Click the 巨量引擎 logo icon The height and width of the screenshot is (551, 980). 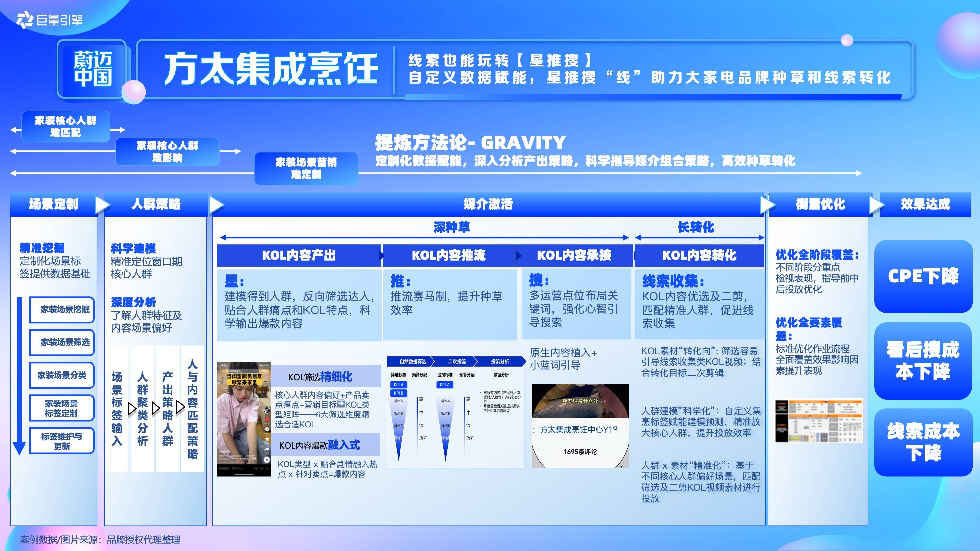point(25,20)
